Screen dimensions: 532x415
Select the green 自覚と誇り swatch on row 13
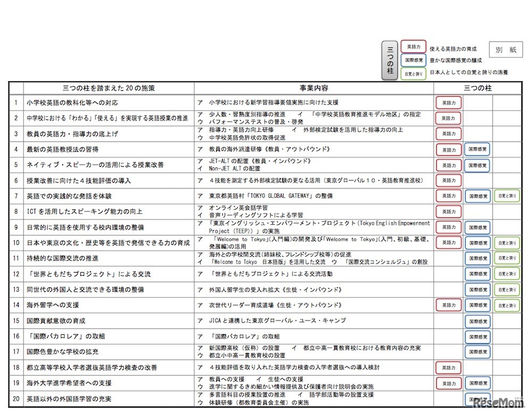(x=506, y=290)
